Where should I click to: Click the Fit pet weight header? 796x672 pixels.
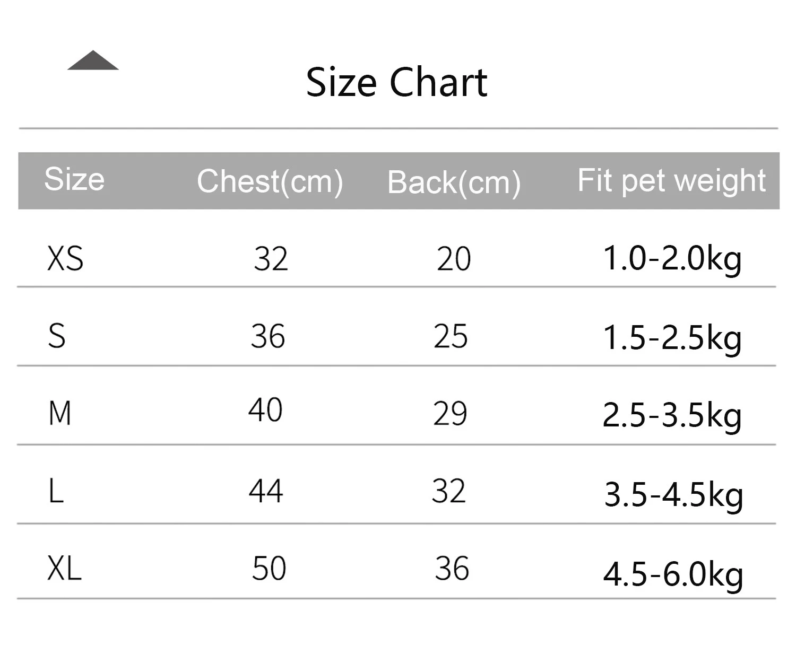pyautogui.click(x=671, y=181)
